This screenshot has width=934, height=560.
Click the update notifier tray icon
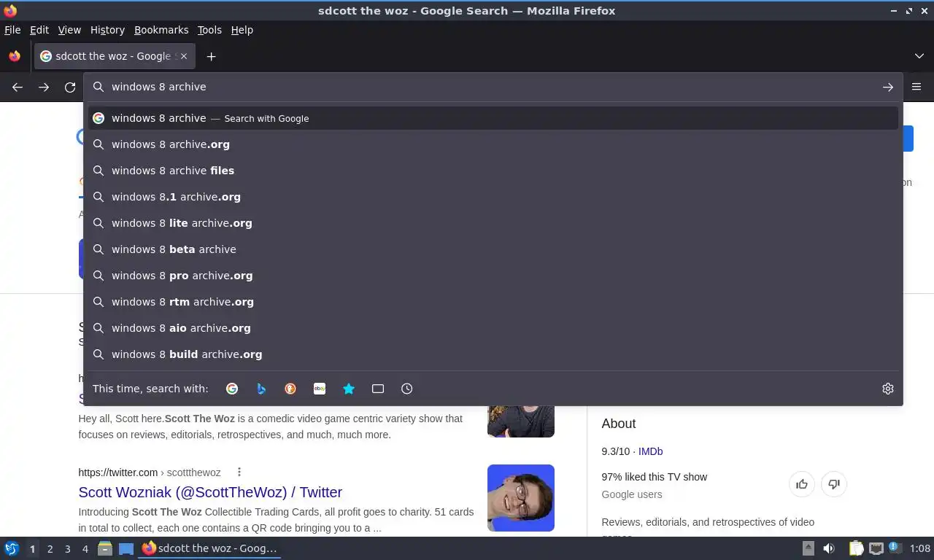click(894, 548)
